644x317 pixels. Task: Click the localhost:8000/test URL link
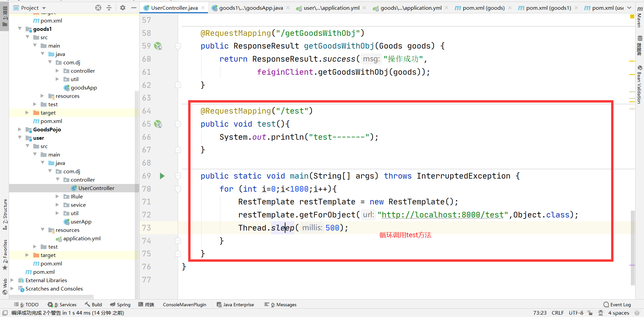click(442, 215)
